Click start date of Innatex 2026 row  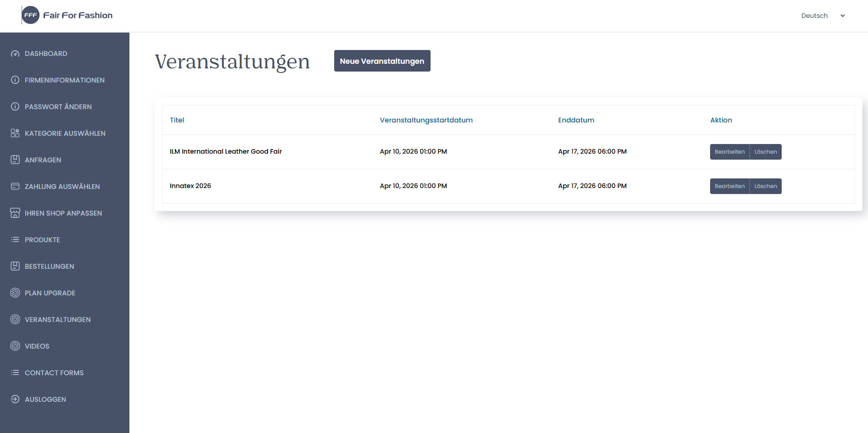[x=413, y=186]
